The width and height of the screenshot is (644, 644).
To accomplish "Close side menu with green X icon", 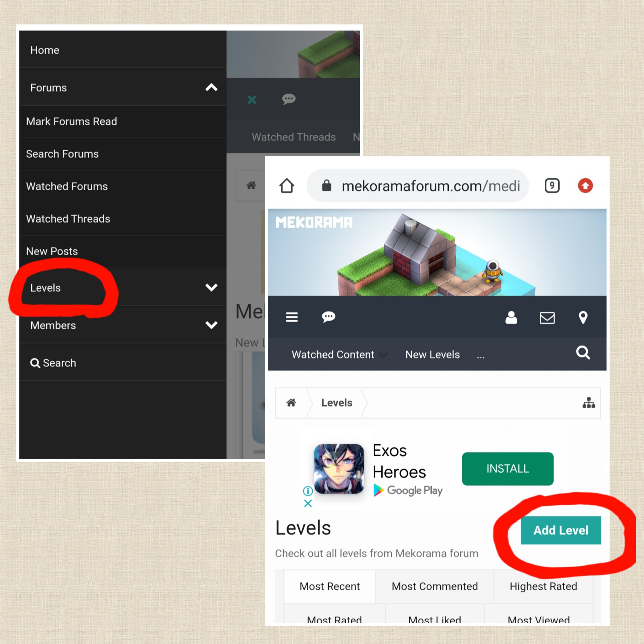I will pyautogui.click(x=252, y=100).
